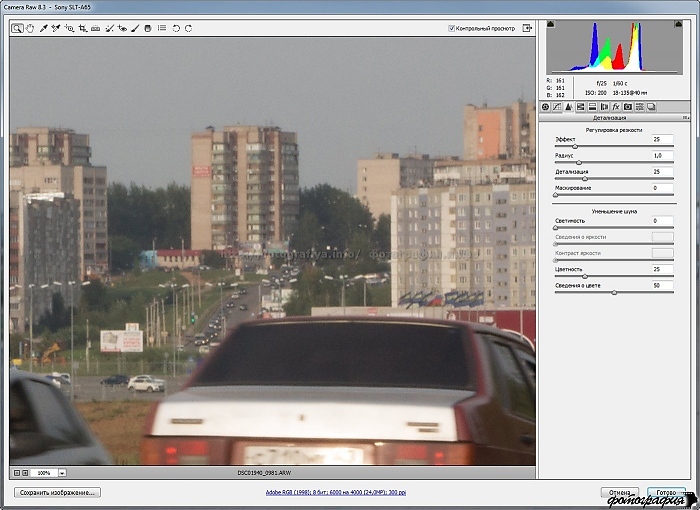This screenshot has height=510, width=700.
Task: Click the image preview area
Action: 272,251
